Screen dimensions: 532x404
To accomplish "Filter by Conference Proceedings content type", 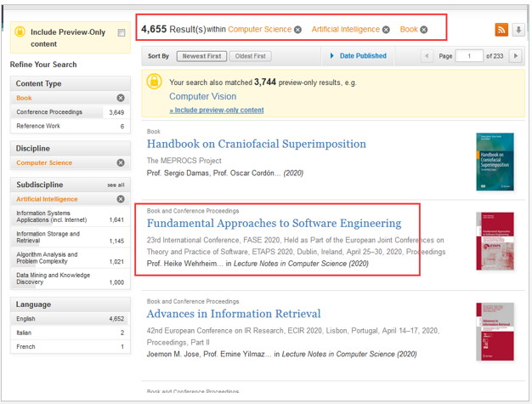I will (x=71, y=112).
